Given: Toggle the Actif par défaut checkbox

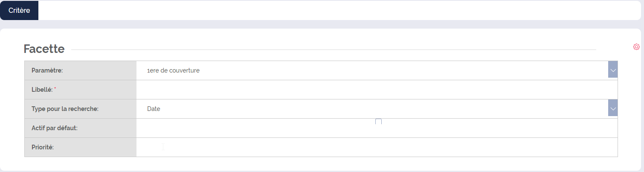Looking at the screenshot, I should pos(378,122).
